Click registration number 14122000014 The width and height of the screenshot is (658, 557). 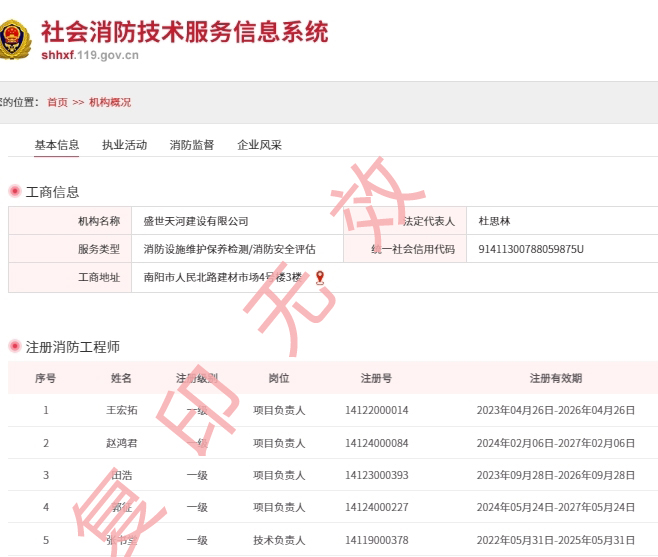[x=376, y=410]
